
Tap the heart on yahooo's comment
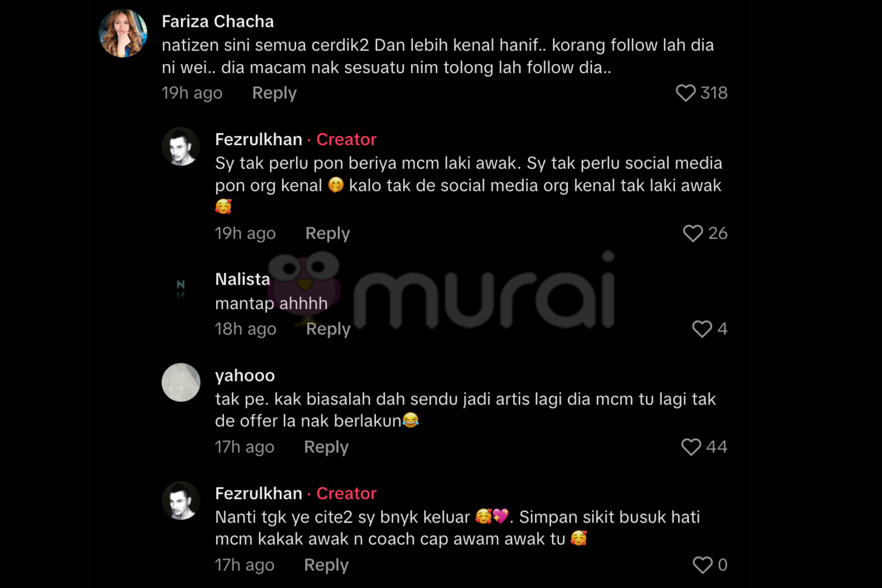click(691, 446)
